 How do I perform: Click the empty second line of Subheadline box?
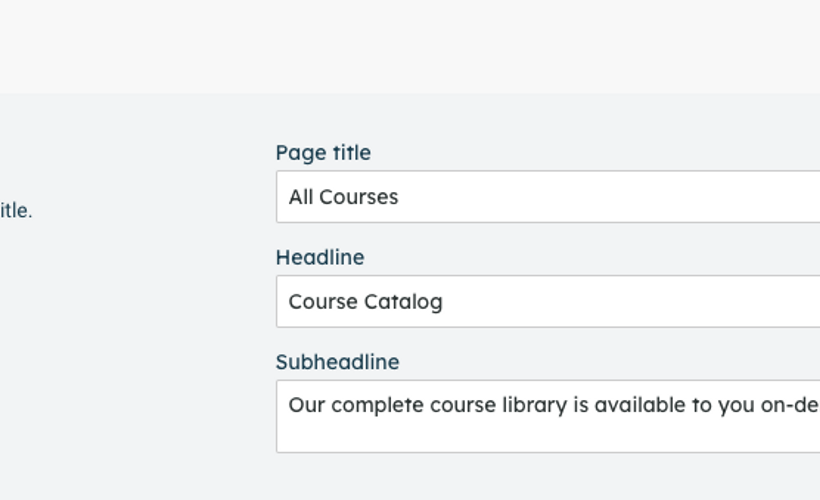(x=548, y=435)
